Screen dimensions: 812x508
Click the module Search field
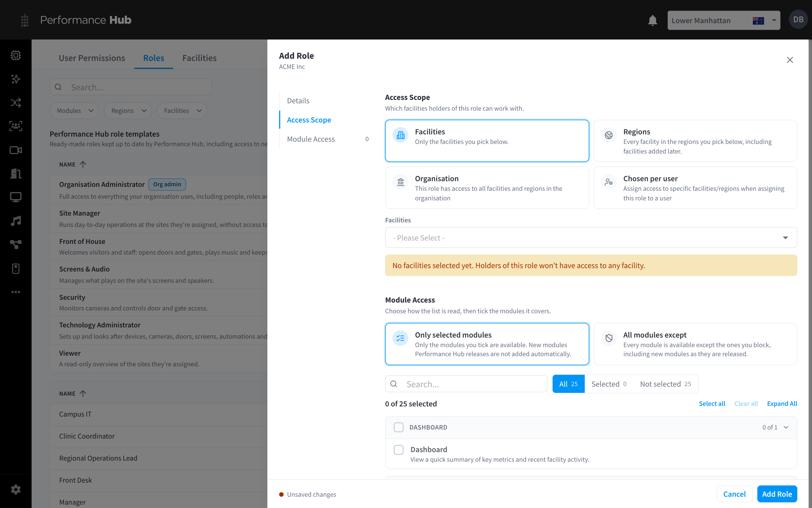click(466, 384)
